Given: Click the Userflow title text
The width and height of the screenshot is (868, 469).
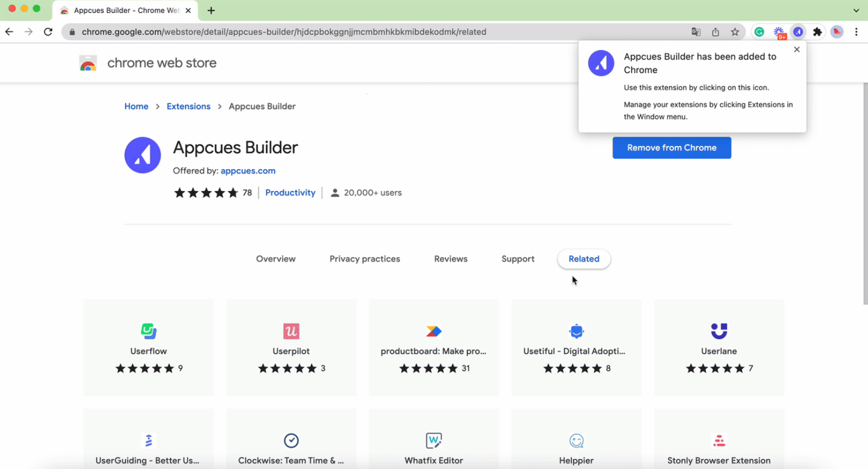Looking at the screenshot, I should pos(149,351).
